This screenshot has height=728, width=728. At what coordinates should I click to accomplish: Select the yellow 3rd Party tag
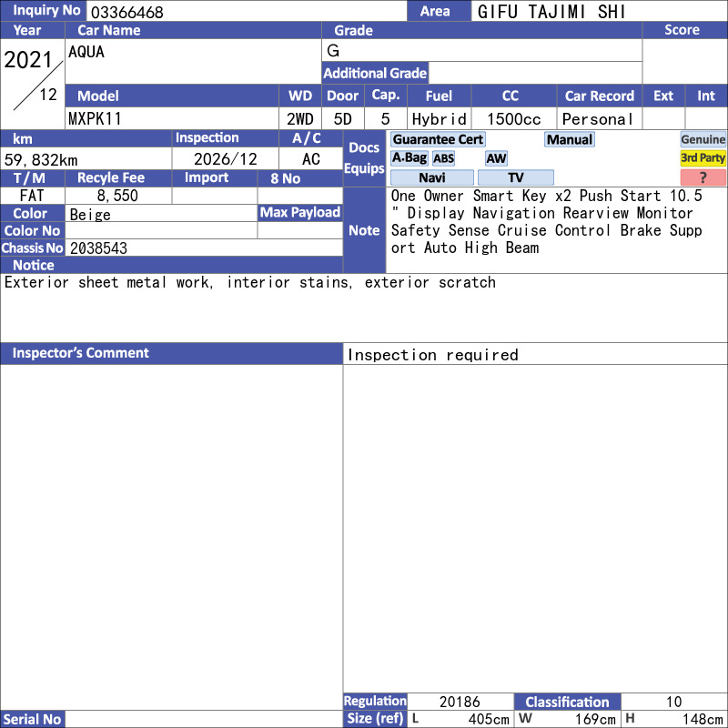[x=703, y=158]
